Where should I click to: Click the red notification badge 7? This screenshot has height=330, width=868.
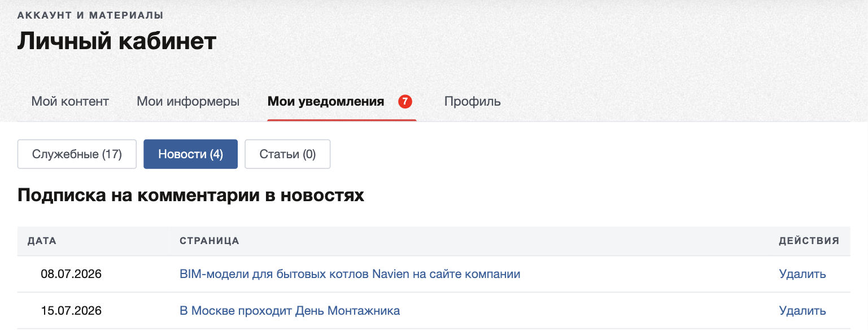405,102
